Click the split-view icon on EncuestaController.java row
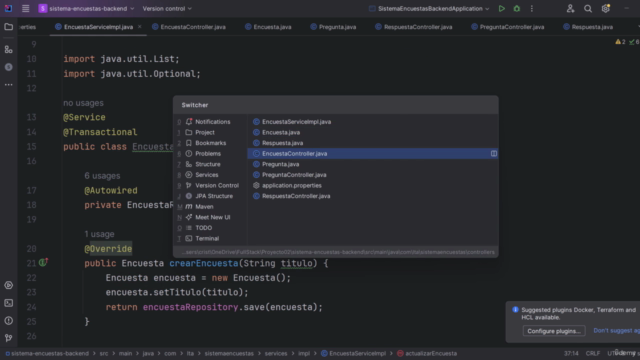The height and width of the screenshot is (360, 640). click(493, 153)
